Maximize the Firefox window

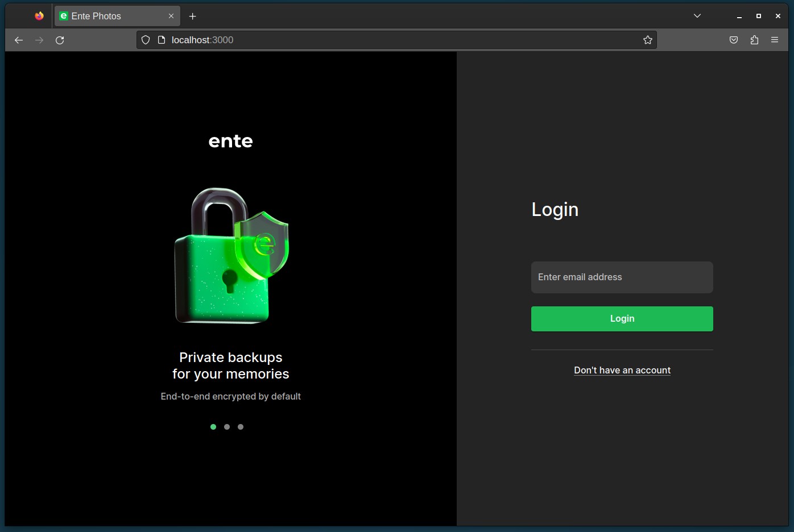759,16
